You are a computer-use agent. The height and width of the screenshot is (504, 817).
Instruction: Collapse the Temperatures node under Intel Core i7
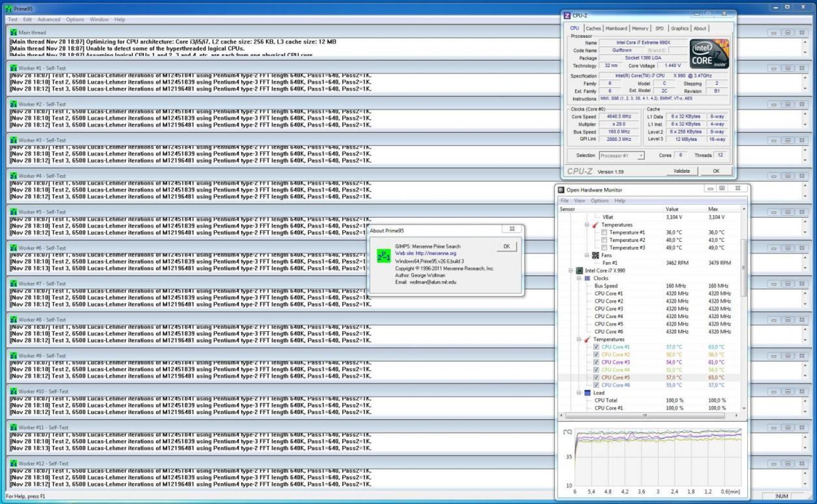point(579,339)
